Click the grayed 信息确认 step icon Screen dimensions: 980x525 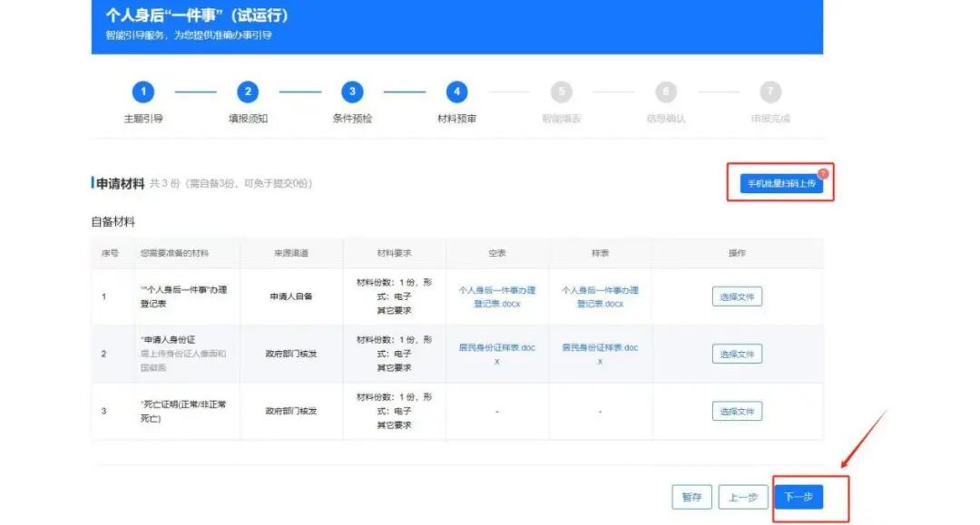pos(666,92)
